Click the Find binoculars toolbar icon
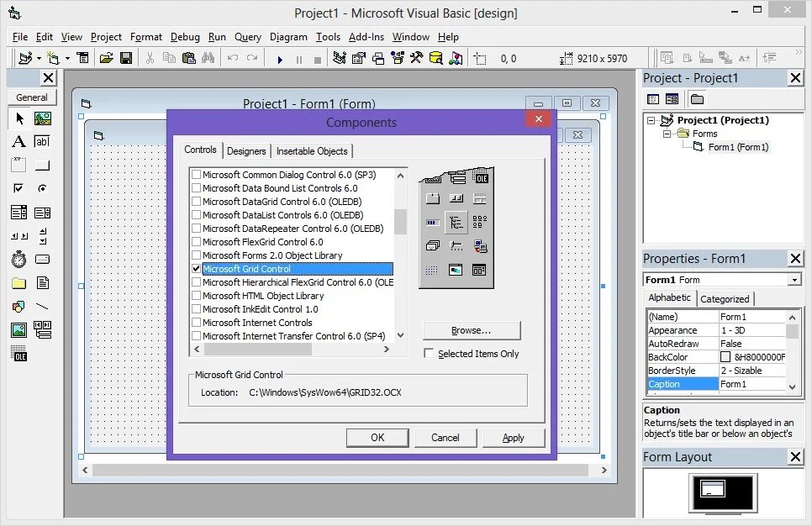Screen dimensions: 812x526 pos(208,58)
